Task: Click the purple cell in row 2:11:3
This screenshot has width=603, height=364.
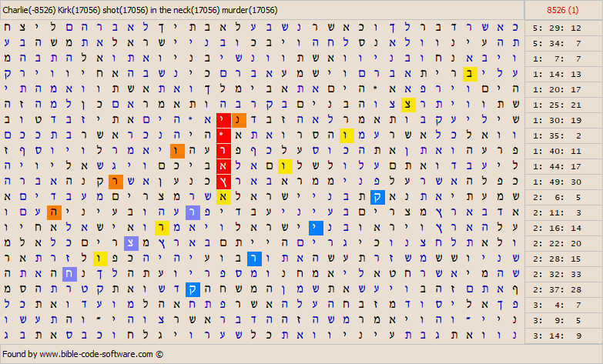Action: [x=193, y=212]
